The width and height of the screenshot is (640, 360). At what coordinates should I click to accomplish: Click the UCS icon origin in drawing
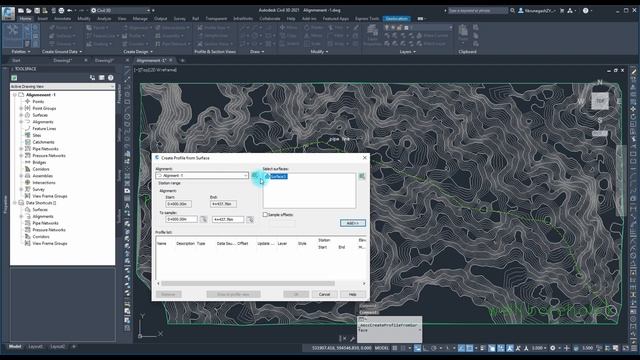pos(140,336)
